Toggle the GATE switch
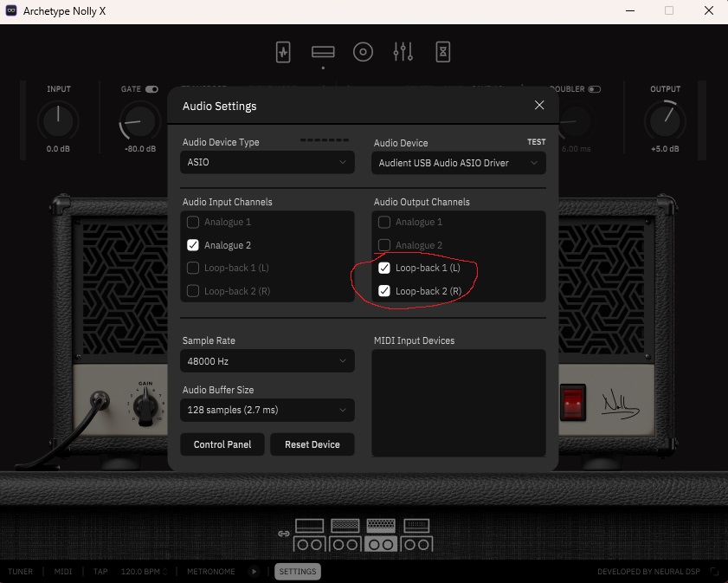Viewport: 728px width, 583px height. click(x=151, y=89)
